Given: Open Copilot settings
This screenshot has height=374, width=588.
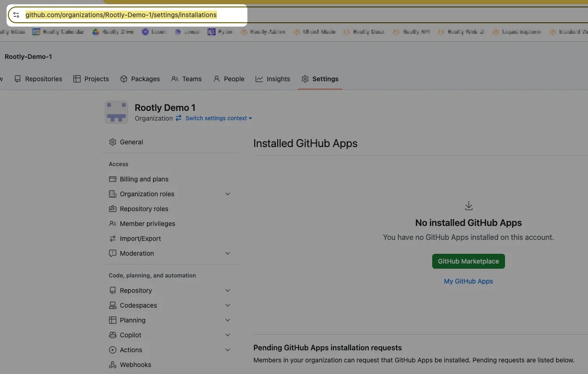Looking at the screenshot, I should click(x=170, y=335).
